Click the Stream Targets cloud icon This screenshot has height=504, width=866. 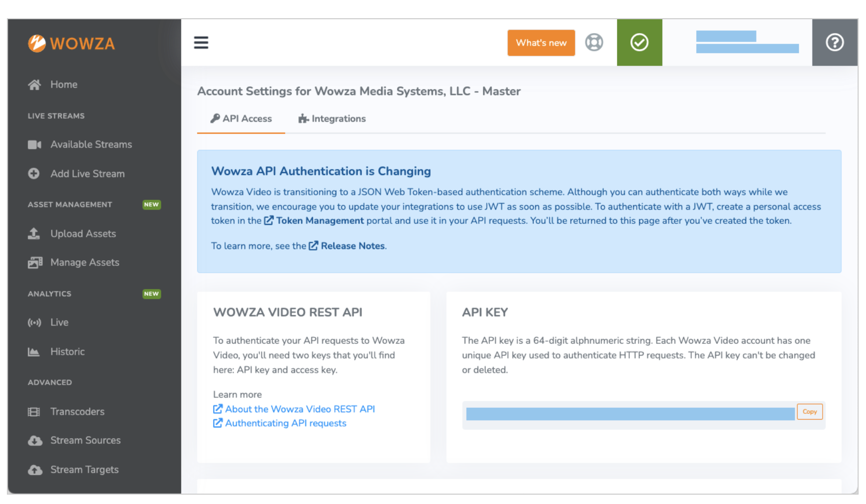(35, 469)
